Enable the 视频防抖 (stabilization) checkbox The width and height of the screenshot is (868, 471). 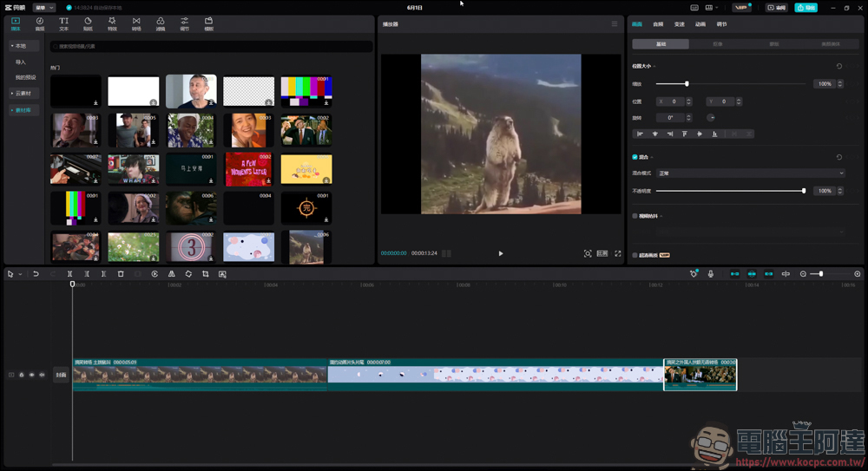(635, 216)
